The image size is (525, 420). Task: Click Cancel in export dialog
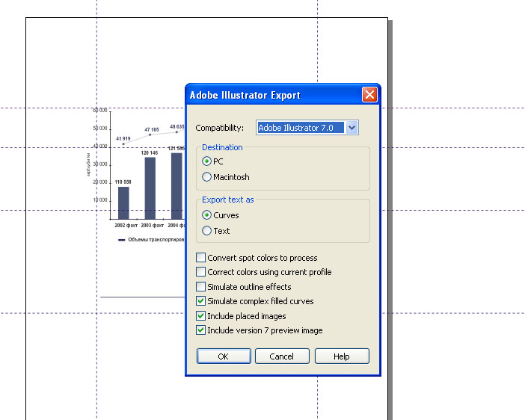tap(282, 356)
